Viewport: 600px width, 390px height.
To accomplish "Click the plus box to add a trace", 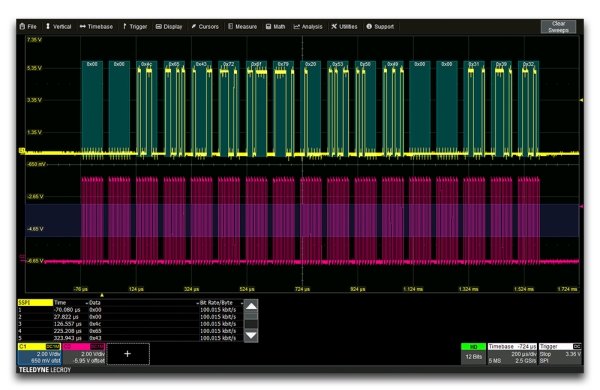I will point(128,354).
